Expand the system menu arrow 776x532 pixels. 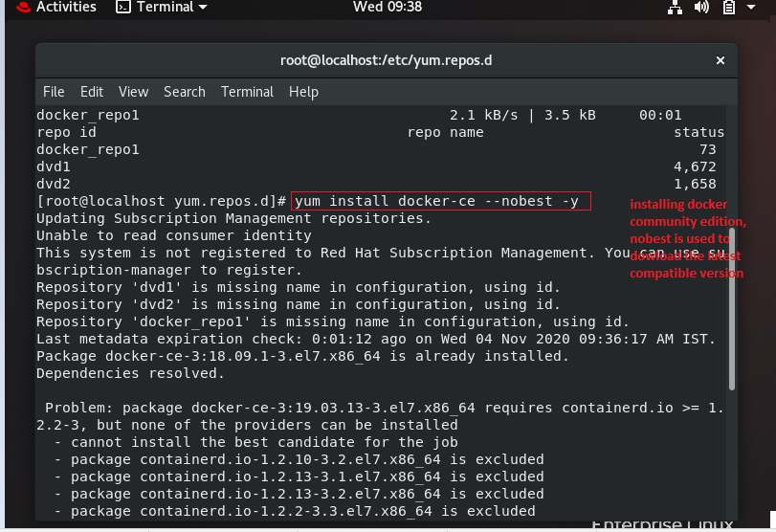pos(751,7)
